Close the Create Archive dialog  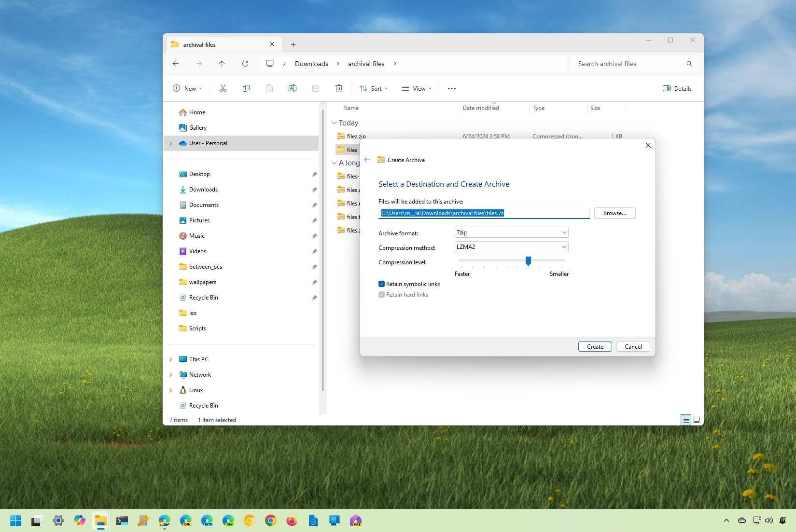click(648, 145)
